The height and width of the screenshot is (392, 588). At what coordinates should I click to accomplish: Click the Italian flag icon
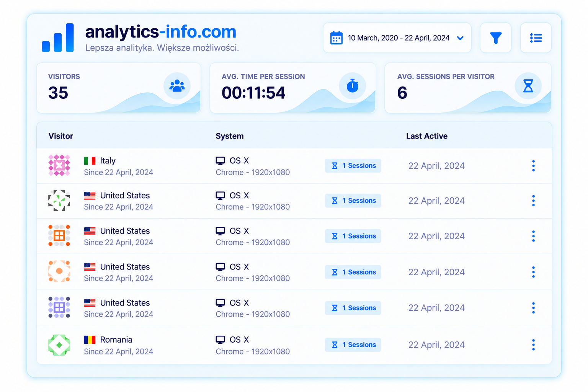[90, 161]
